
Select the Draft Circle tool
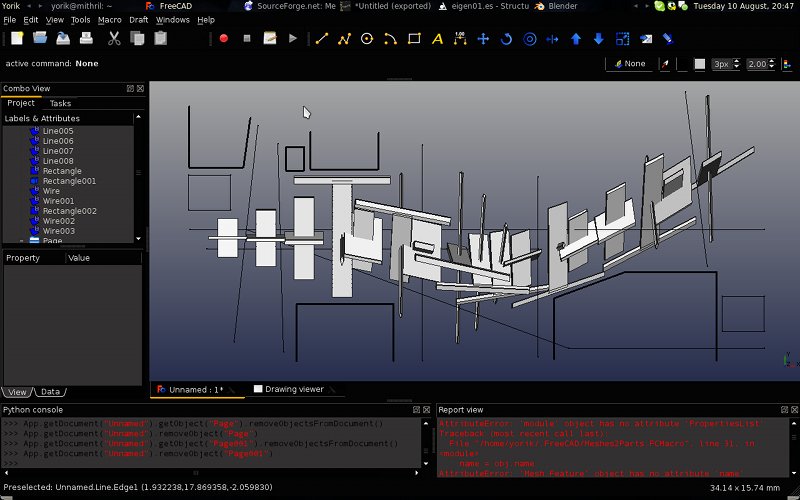pyautogui.click(x=367, y=39)
